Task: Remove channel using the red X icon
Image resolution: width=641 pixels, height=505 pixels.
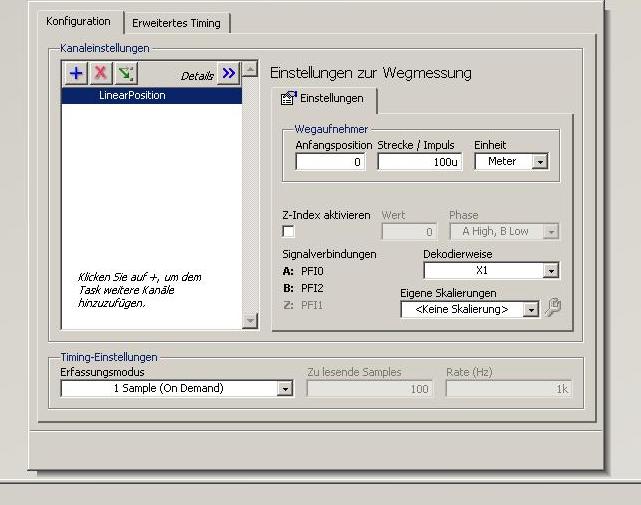Action: [101, 74]
